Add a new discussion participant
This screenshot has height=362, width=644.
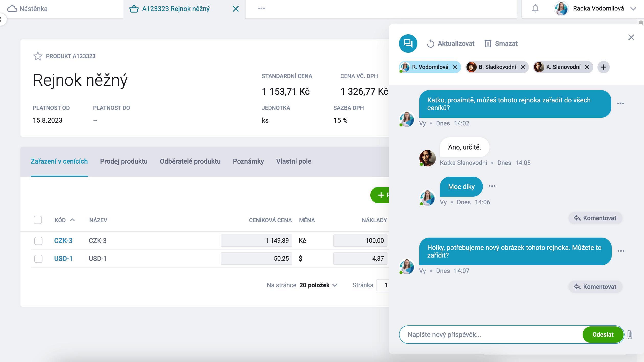point(603,67)
